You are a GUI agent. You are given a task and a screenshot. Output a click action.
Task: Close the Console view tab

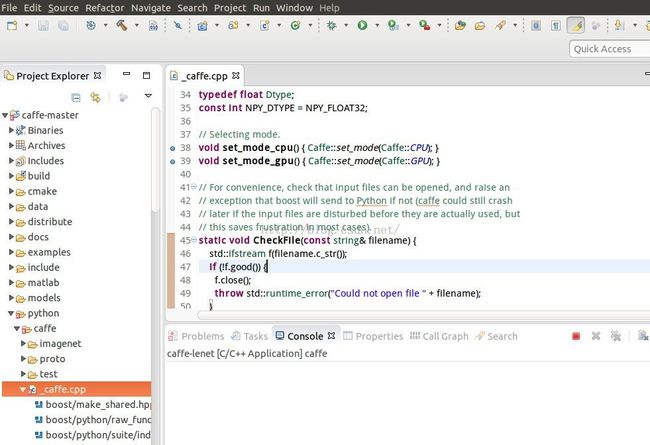point(331,336)
